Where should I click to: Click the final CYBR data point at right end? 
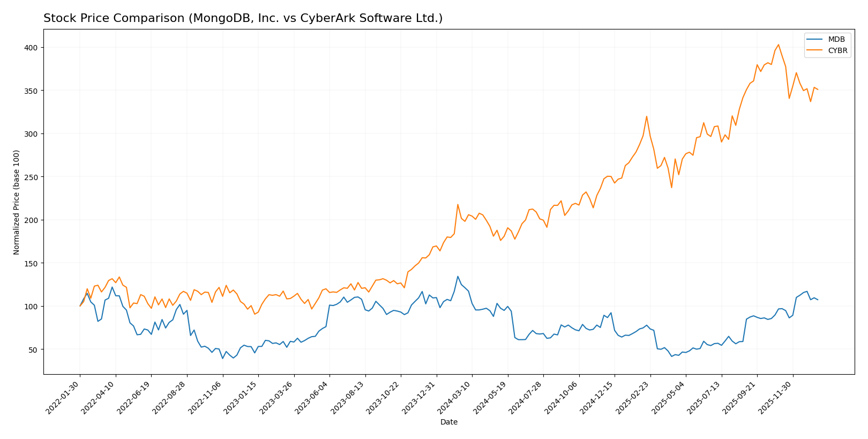pyautogui.click(x=818, y=90)
